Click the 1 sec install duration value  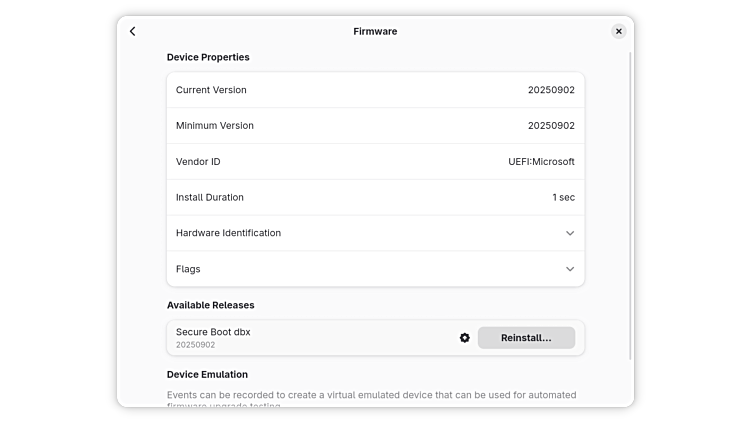[x=563, y=198]
